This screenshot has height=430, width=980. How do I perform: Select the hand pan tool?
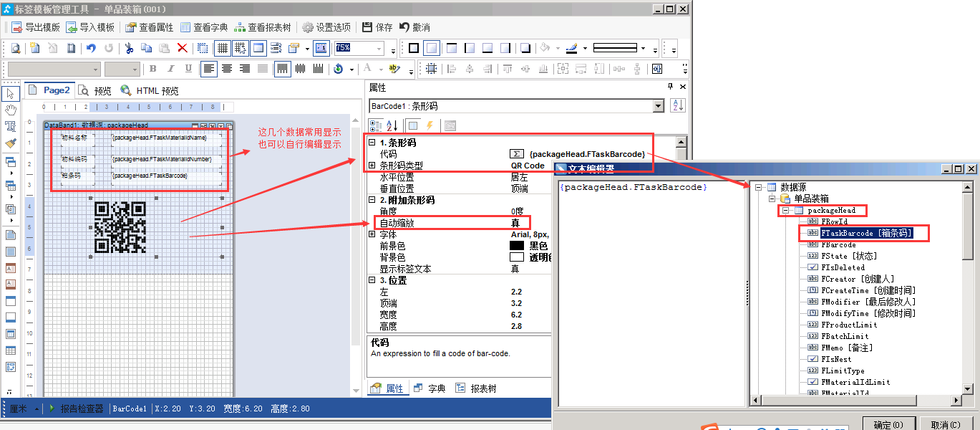pyautogui.click(x=11, y=110)
